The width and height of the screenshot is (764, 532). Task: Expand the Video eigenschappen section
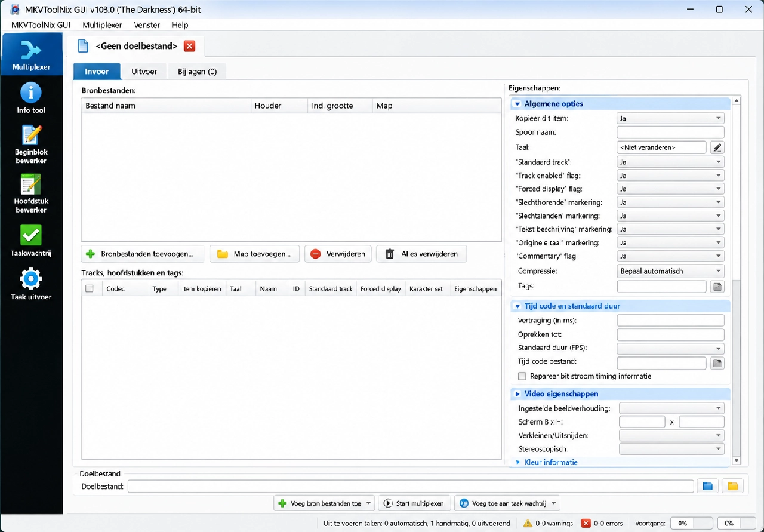point(517,394)
